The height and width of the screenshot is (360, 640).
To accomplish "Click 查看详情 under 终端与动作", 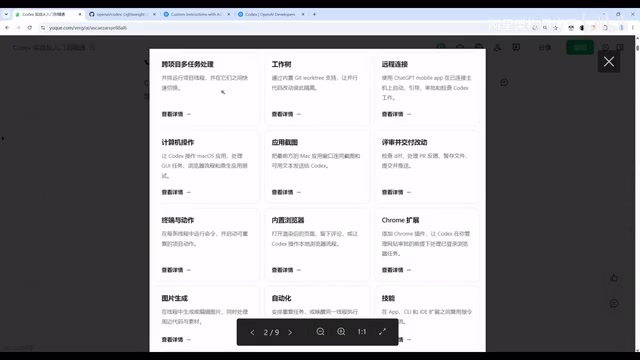I will click(x=176, y=270).
